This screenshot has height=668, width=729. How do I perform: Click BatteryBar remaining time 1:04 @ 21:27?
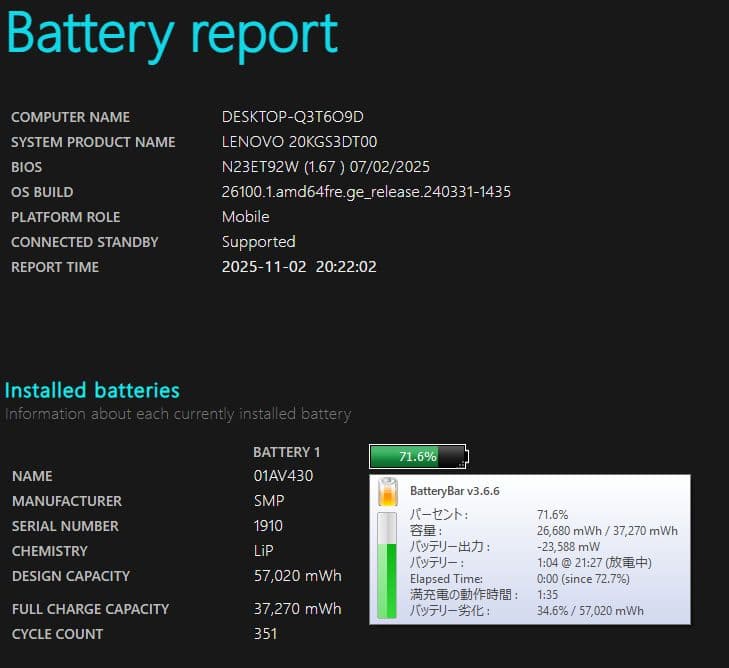click(x=594, y=562)
